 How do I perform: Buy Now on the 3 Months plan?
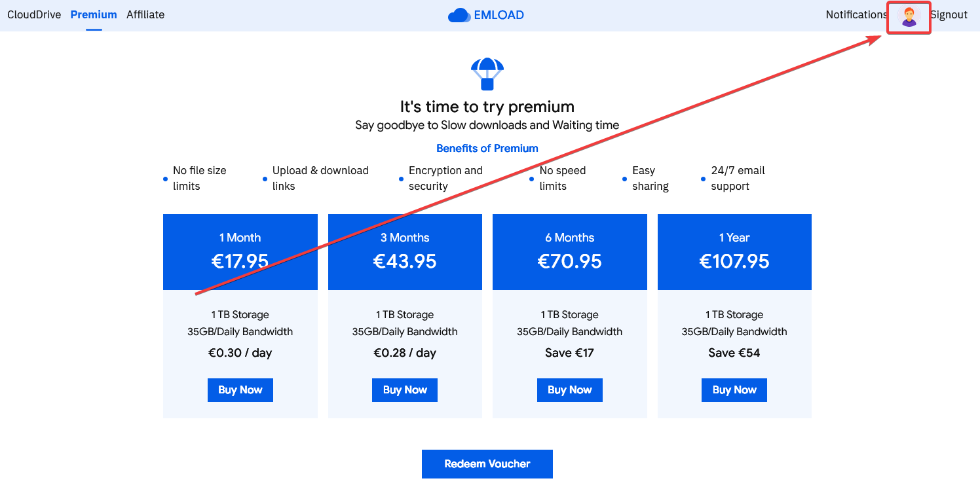404,389
